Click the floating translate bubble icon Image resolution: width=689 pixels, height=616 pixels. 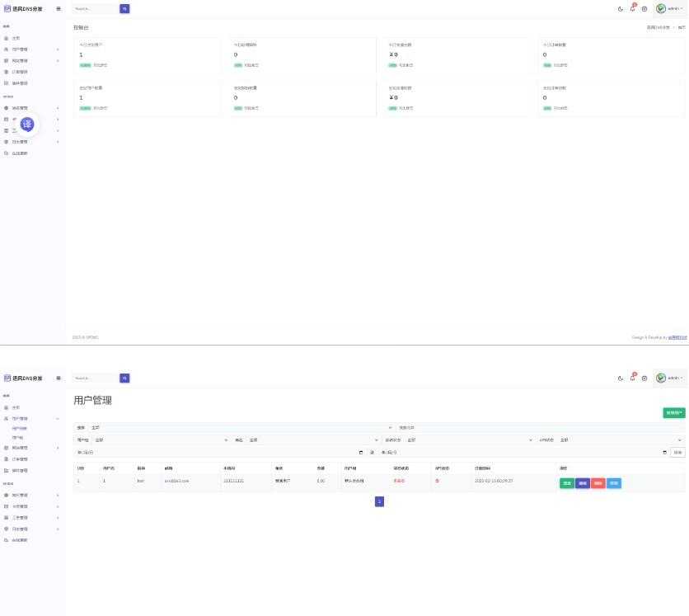(x=27, y=125)
